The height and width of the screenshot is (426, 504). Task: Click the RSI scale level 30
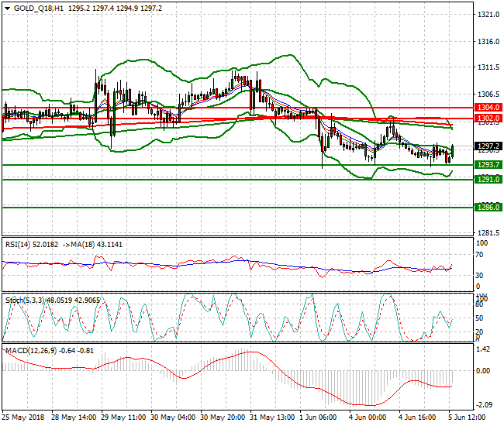point(479,276)
